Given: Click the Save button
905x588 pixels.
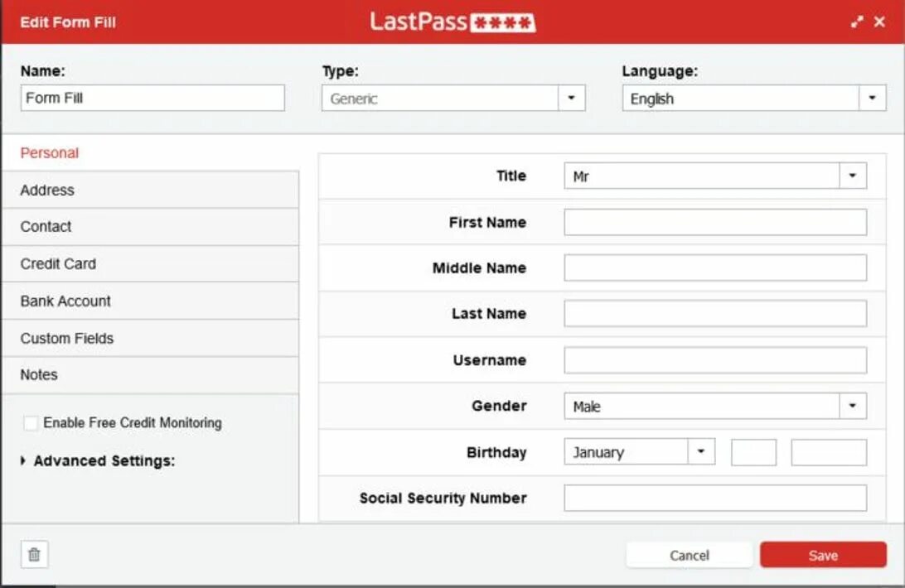Looking at the screenshot, I should coord(823,555).
